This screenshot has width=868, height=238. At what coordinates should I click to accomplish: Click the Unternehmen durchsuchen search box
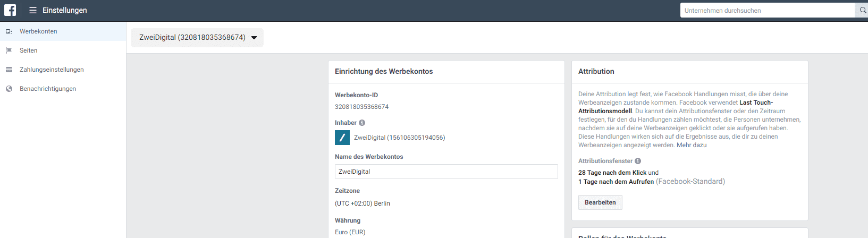[767, 10]
